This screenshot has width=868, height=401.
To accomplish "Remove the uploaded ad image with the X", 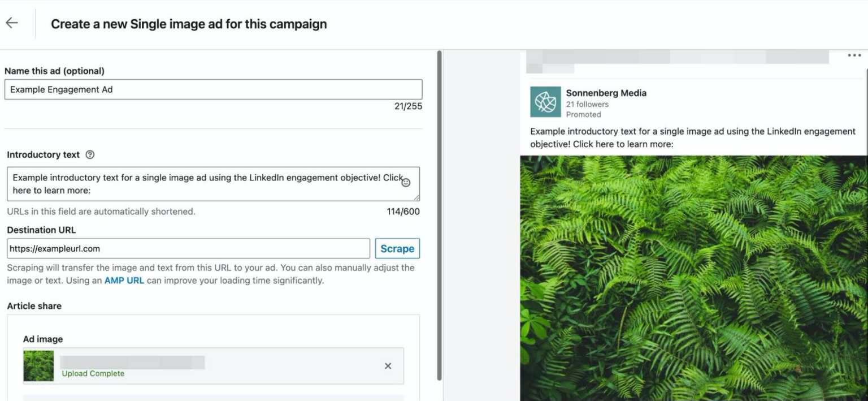I will [388, 366].
